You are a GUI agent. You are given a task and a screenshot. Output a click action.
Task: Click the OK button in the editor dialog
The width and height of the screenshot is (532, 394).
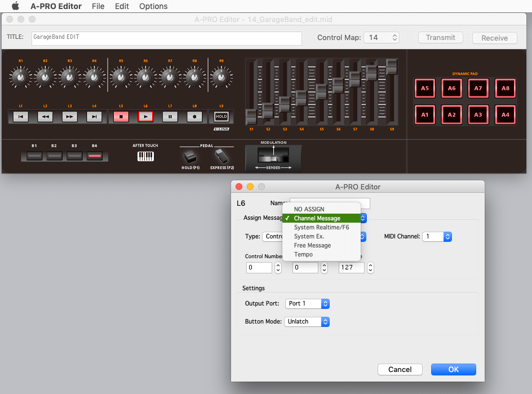coord(453,369)
